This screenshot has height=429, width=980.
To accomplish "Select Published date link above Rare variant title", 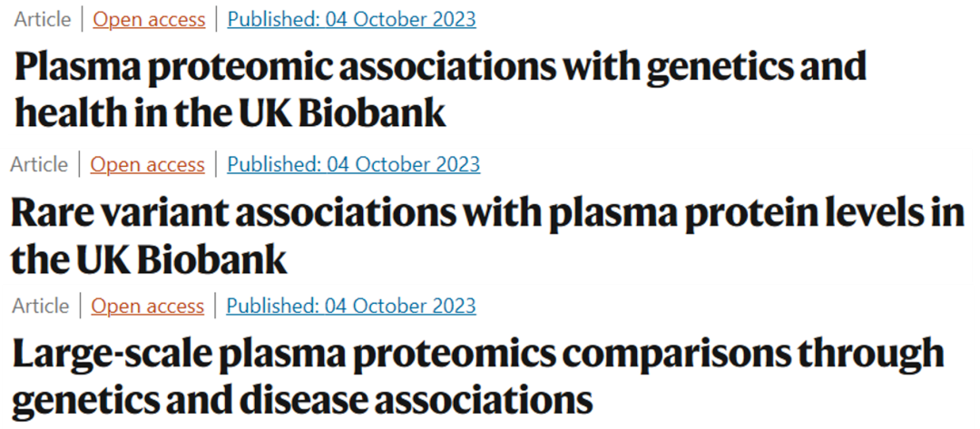I will tap(353, 164).
